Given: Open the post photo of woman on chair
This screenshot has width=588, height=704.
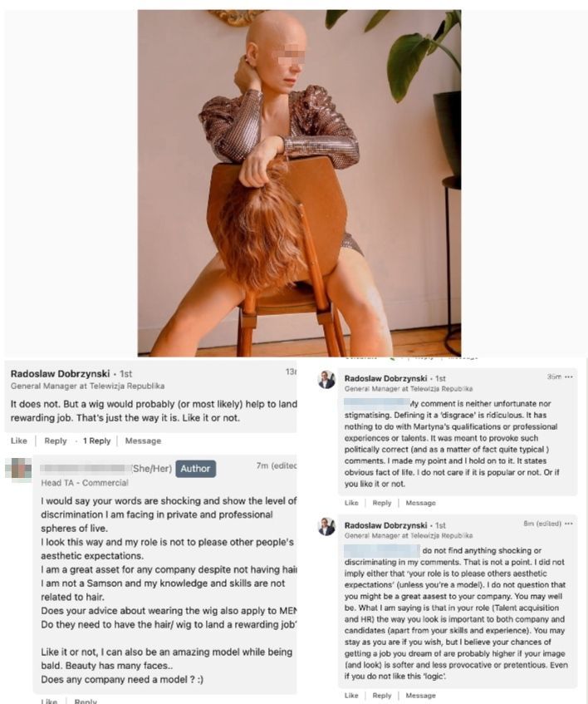Looking at the screenshot, I should click(x=299, y=183).
